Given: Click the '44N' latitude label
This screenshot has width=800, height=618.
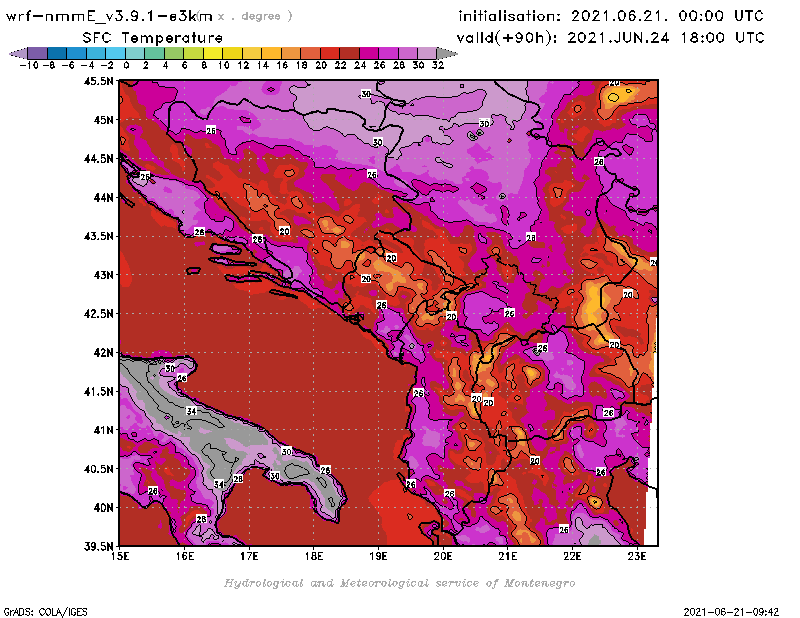Looking at the screenshot, I should coord(103,197).
